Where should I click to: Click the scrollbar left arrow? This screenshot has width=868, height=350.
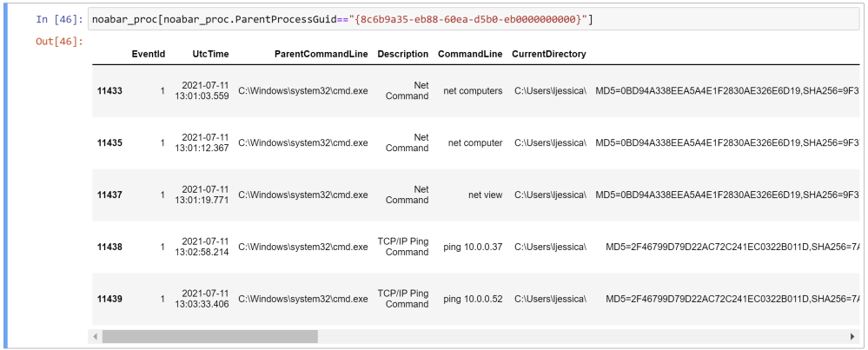click(96, 336)
